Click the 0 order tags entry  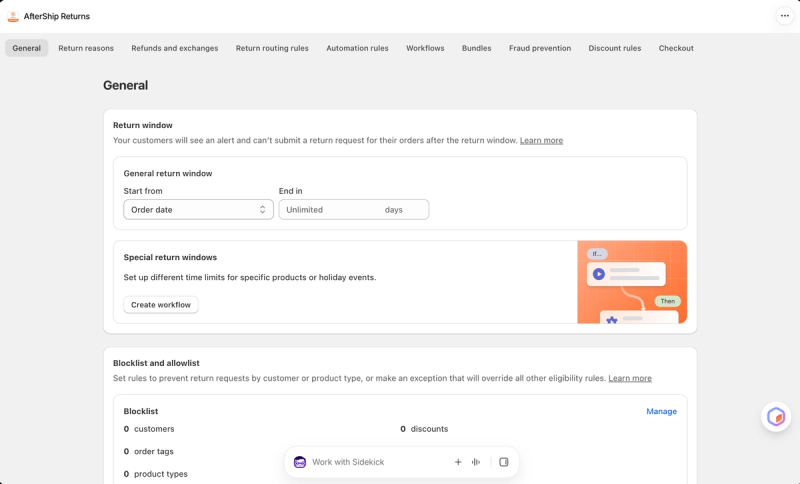148,451
